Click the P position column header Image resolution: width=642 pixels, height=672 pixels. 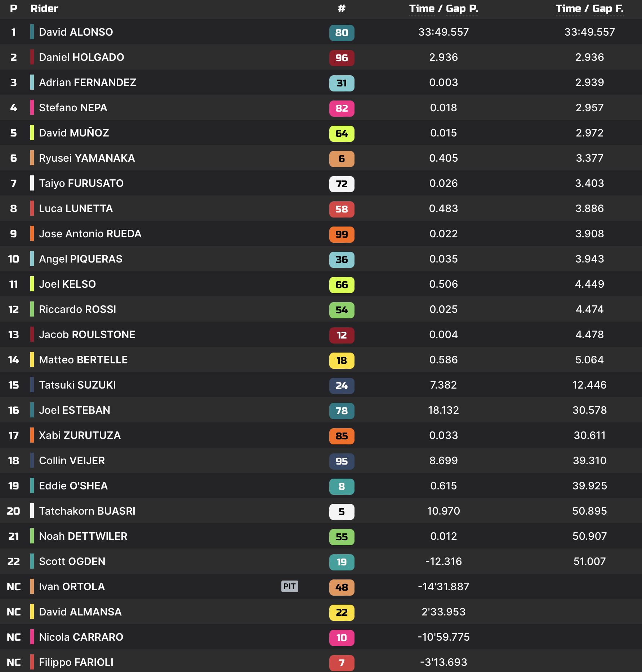click(14, 9)
